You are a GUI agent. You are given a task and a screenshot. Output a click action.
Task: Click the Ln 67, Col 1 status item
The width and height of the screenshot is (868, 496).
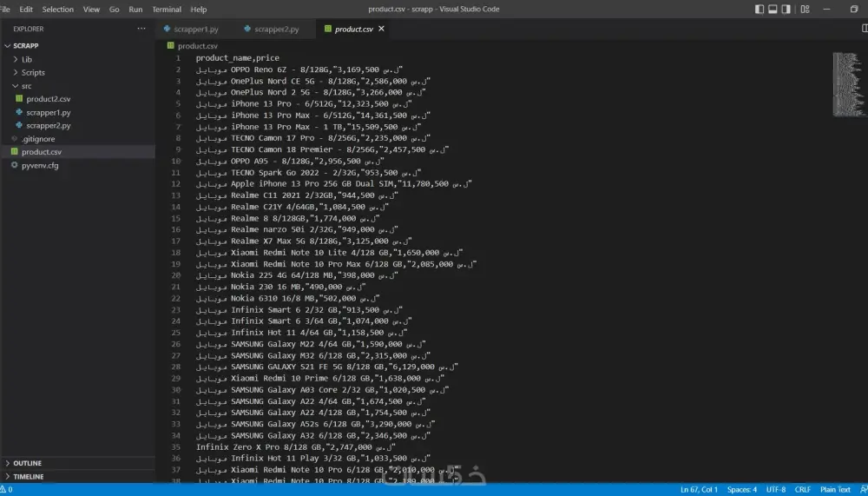pyautogui.click(x=699, y=490)
